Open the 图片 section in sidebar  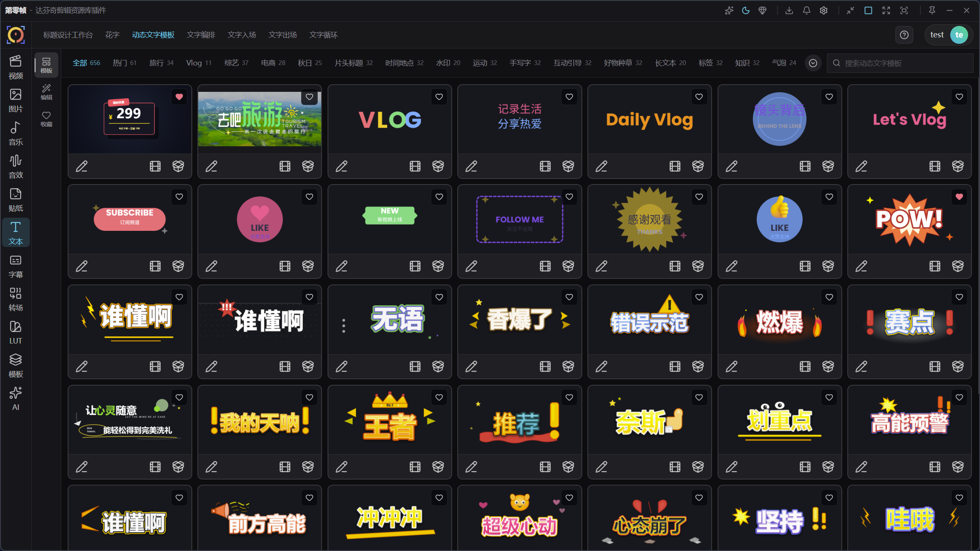tap(16, 100)
